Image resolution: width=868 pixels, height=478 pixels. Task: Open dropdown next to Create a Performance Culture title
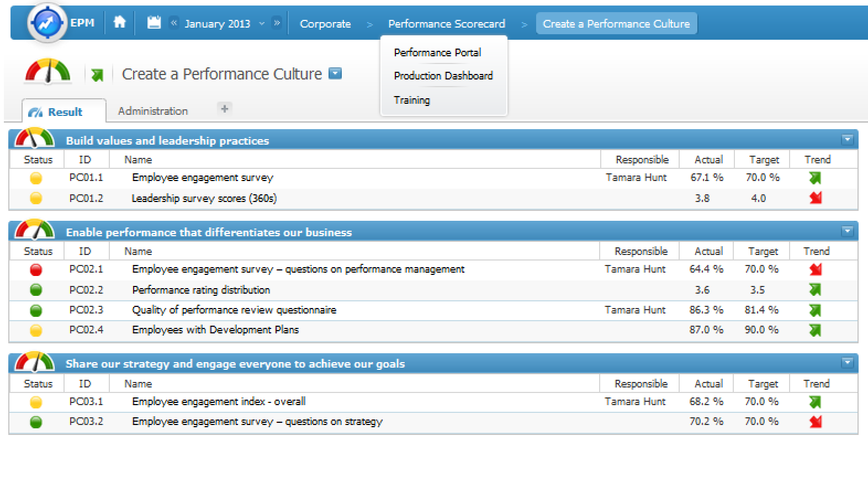click(x=335, y=73)
